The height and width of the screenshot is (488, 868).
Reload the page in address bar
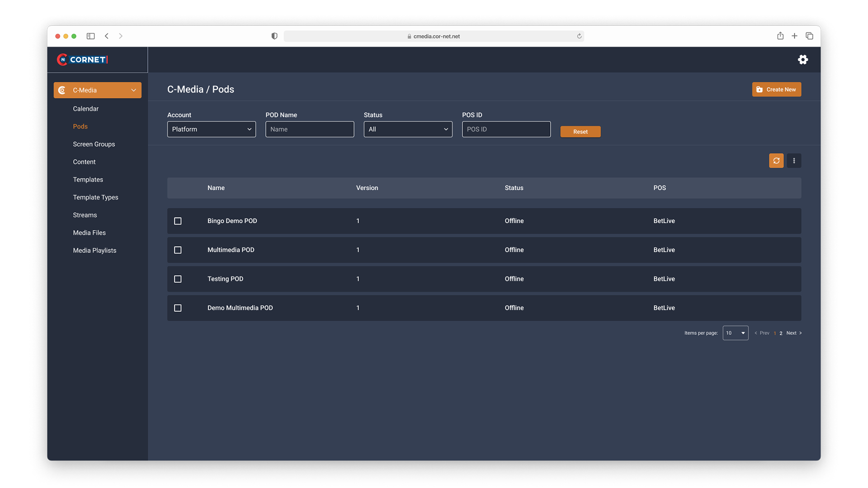click(x=579, y=36)
